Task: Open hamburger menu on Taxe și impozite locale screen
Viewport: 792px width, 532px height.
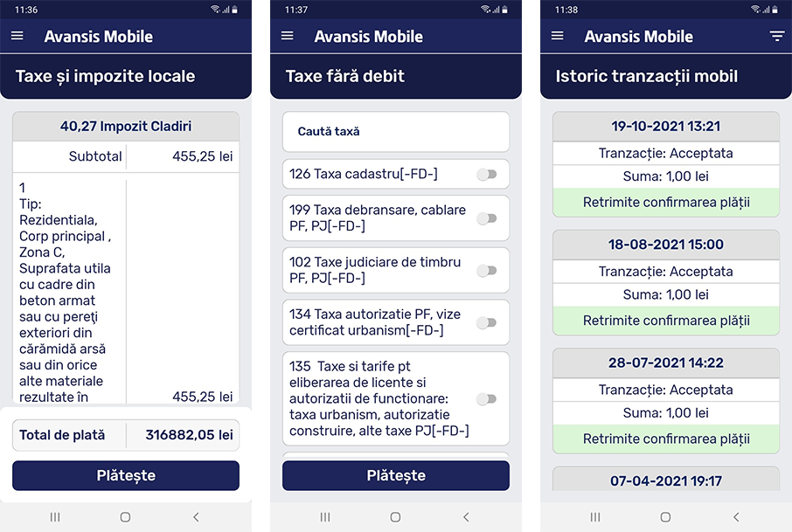Action: (x=17, y=37)
